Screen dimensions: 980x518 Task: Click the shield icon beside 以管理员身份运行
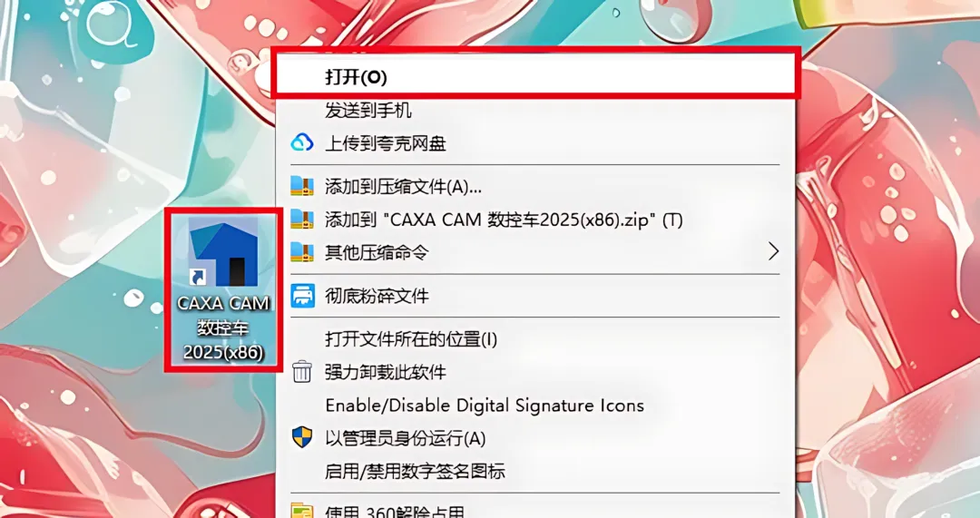(x=302, y=437)
